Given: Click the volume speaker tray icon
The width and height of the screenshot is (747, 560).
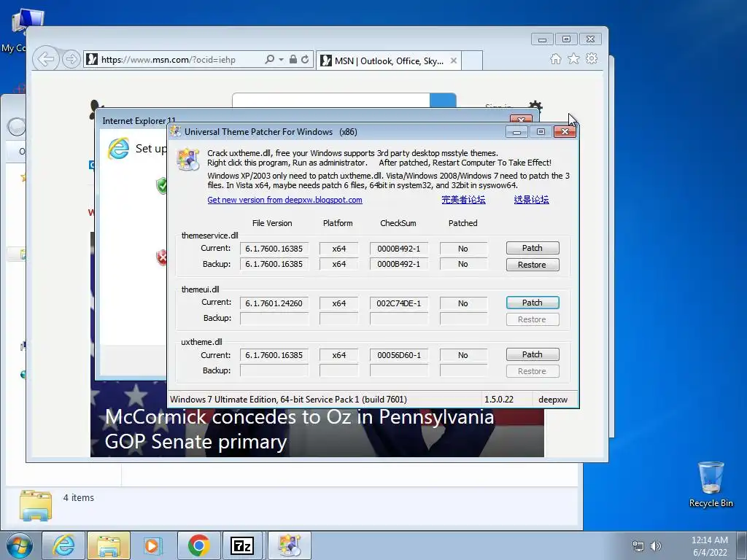Looking at the screenshot, I should tap(656, 546).
